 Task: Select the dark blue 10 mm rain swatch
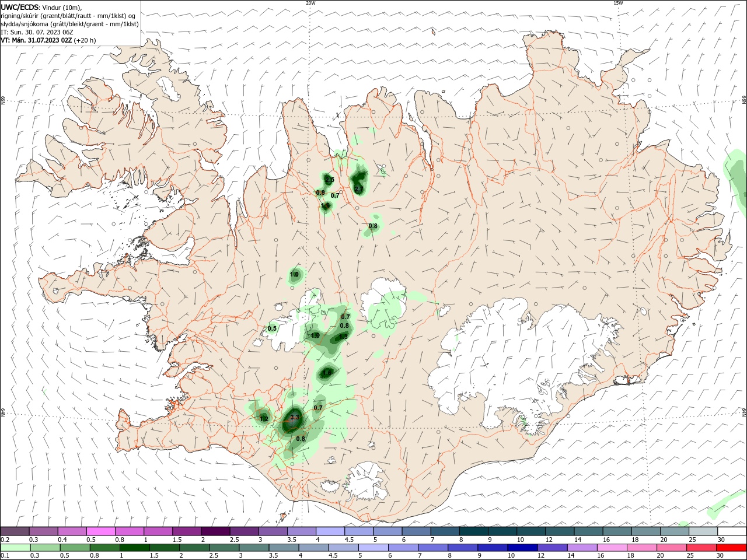click(x=522, y=548)
